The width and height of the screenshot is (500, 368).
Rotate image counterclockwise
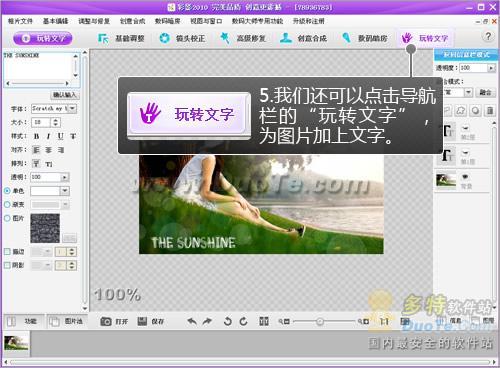(x=227, y=321)
